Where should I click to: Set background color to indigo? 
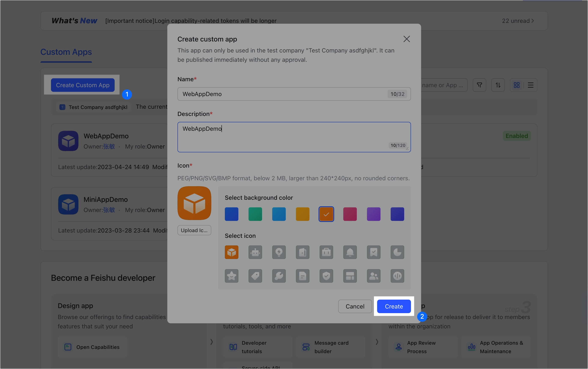coord(397,214)
